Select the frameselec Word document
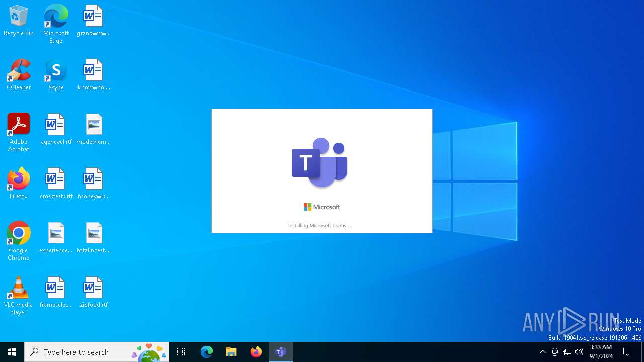 coord(56,293)
